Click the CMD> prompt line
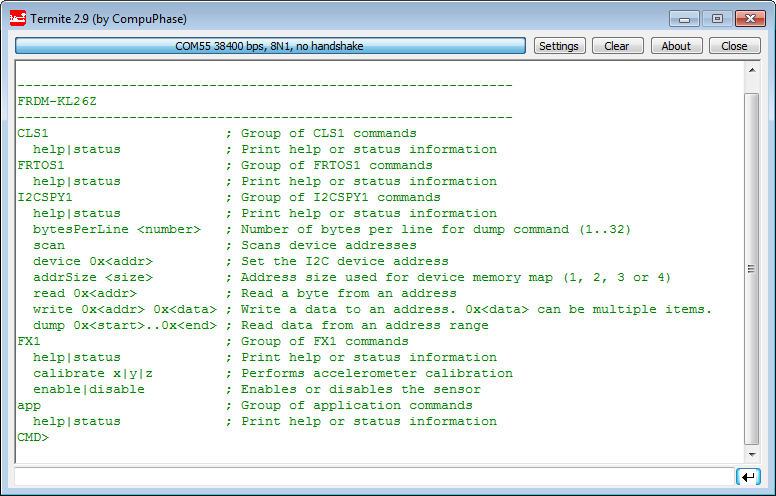The image size is (776, 496). click(x=33, y=437)
